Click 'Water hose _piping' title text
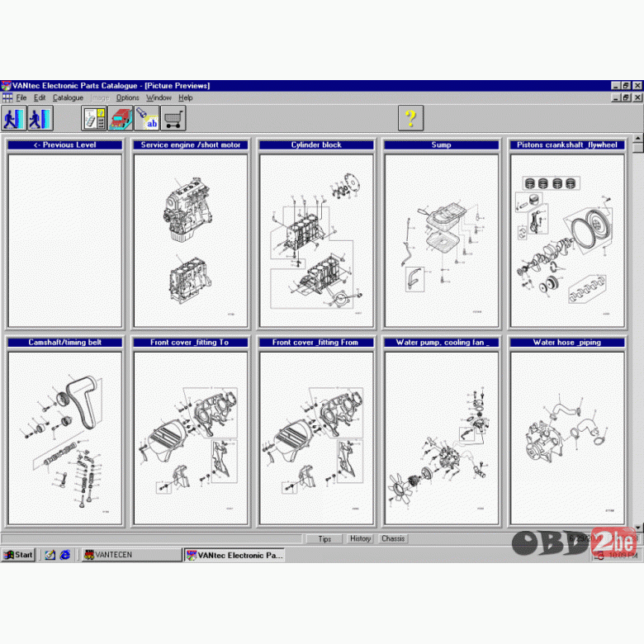Image resolution: width=644 pixels, height=644 pixels. click(566, 342)
